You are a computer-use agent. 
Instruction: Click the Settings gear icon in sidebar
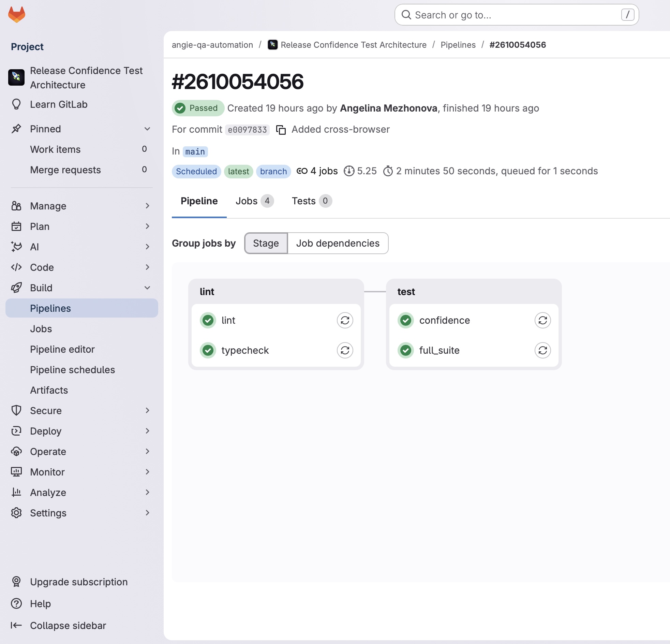[x=16, y=513]
